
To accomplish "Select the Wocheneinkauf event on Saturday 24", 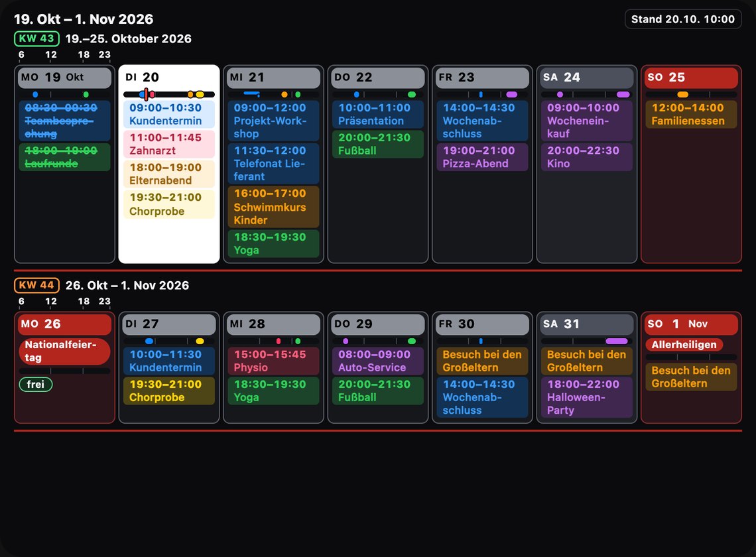I will pyautogui.click(x=587, y=121).
